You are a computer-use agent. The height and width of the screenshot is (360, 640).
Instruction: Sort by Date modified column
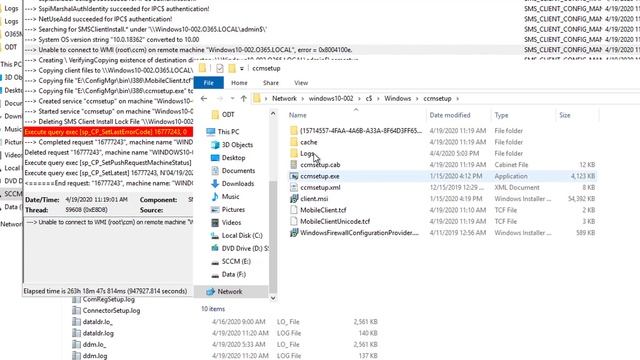point(450,115)
